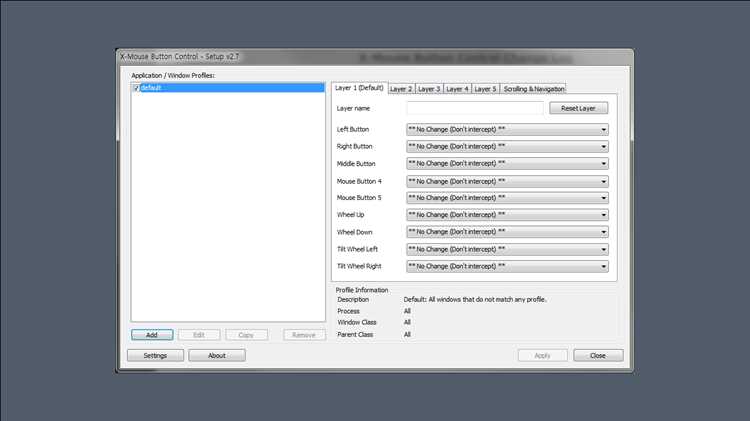The height and width of the screenshot is (421, 750).
Task: Expand the Middle Button action dropdown
Action: [x=507, y=164]
